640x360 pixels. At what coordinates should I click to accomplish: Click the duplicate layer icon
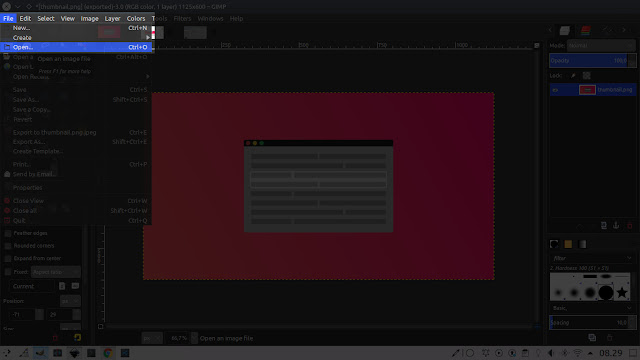coord(603,226)
